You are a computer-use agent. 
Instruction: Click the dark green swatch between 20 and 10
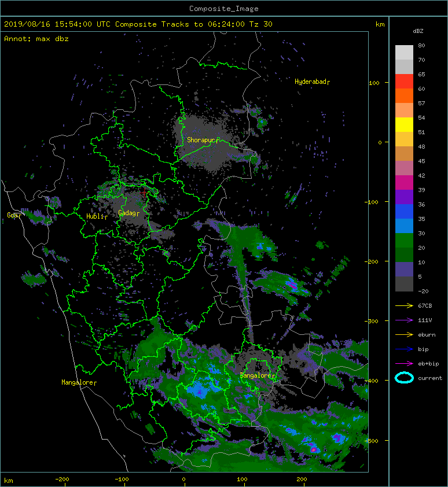[404, 254]
